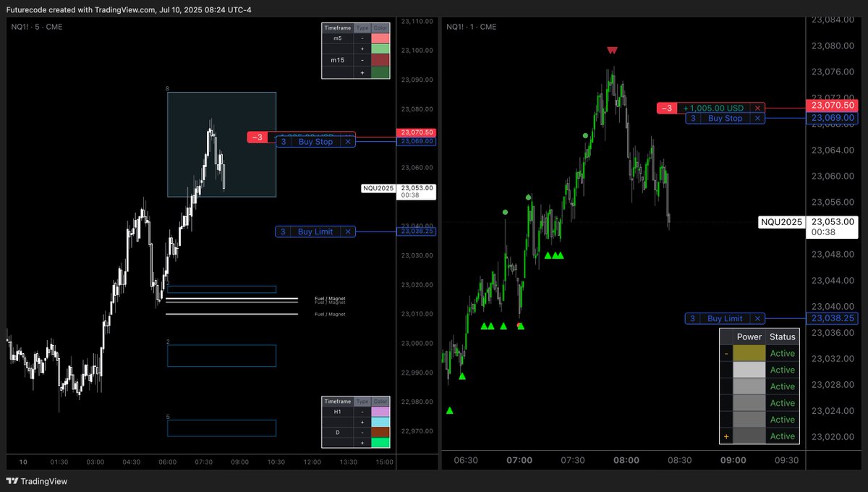
Task: Click the '08:00' time axis label
Action: click(x=626, y=460)
